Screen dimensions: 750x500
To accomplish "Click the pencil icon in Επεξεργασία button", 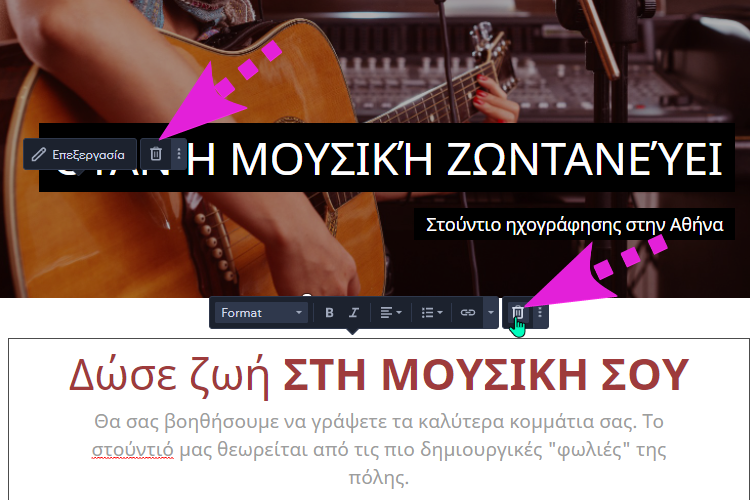I will point(39,154).
